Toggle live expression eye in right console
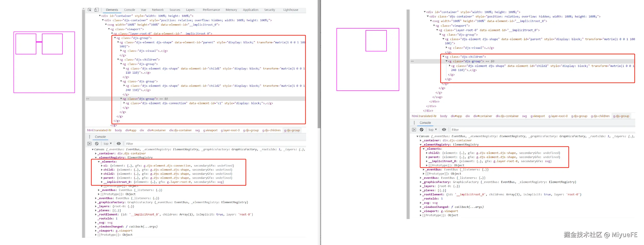Screen dimensions: 644x245 coord(444,130)
